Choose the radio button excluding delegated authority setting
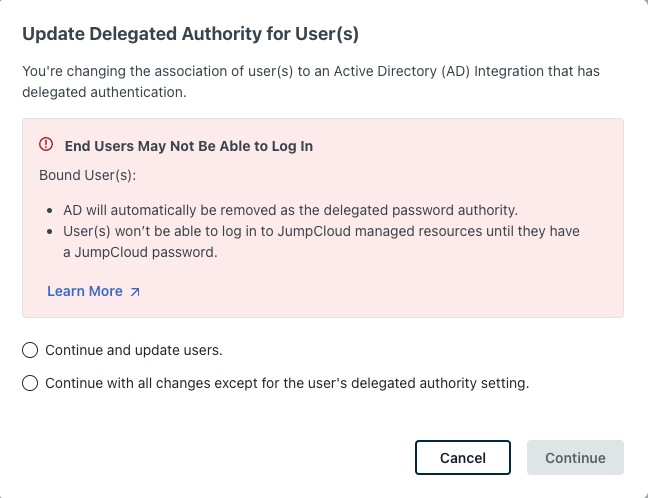 pyautogui.click(x=30, y=383)
